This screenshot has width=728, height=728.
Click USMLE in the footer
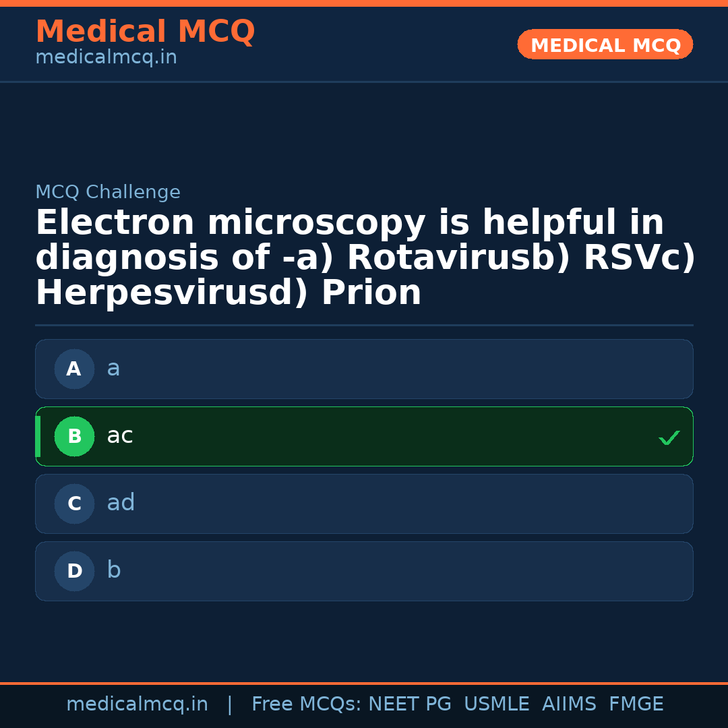tap(496, 704)
